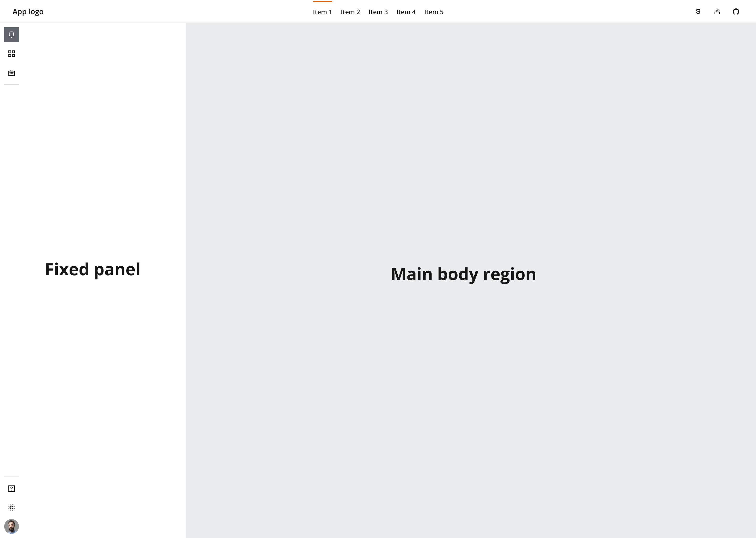This screenshot has width=756, height=538.
Task: Select Item 5 from the top navbar
Action: pos(434,12)
